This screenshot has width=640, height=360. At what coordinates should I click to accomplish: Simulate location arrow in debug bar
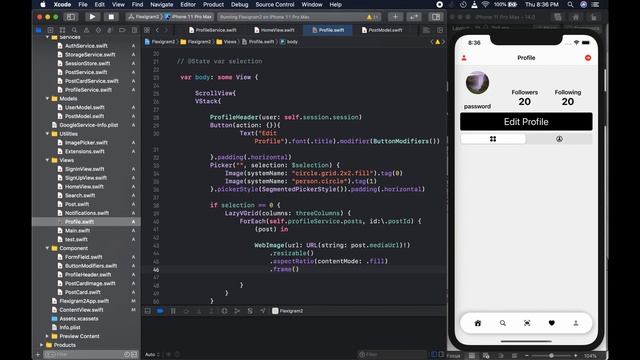click(262, 311)
